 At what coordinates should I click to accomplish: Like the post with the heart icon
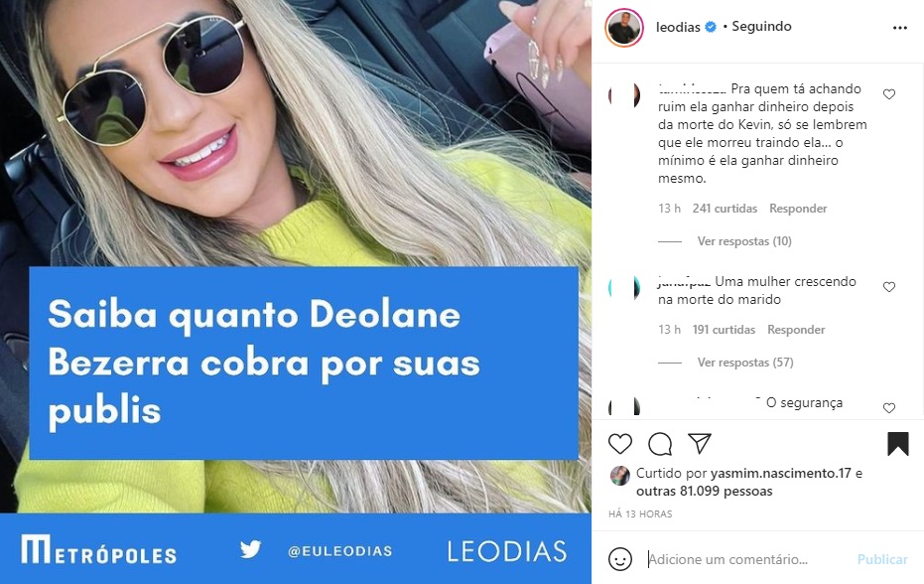click(620, 444)
